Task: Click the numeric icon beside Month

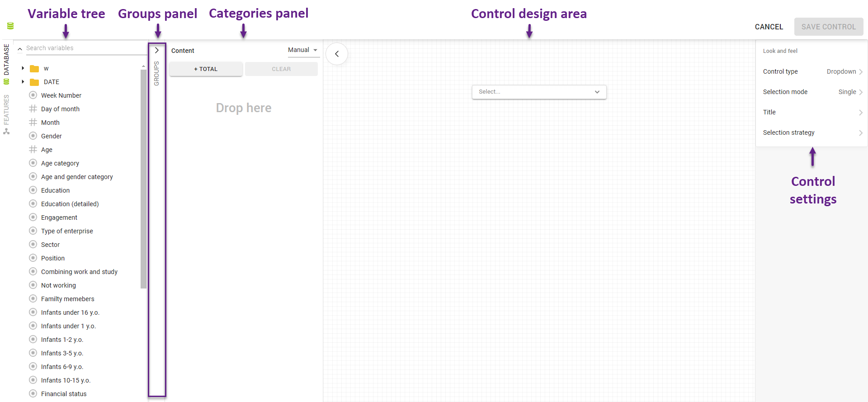Action: (33, 122)
